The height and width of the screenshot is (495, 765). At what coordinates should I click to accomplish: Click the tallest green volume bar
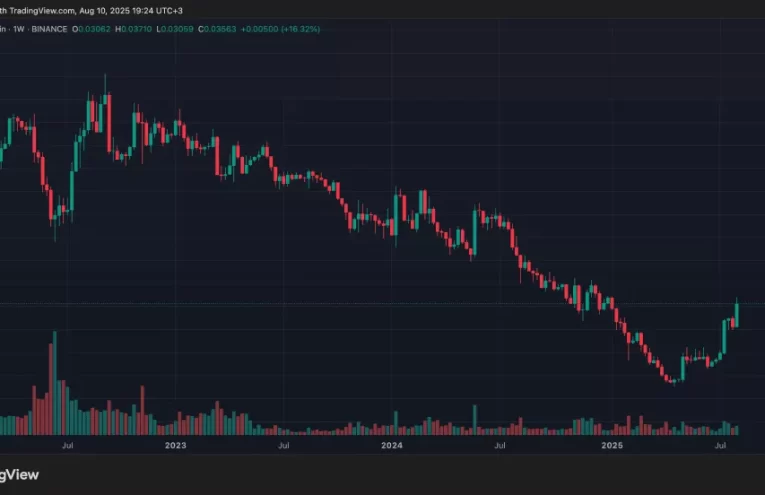pyautogui.click(x=55, y=383)
